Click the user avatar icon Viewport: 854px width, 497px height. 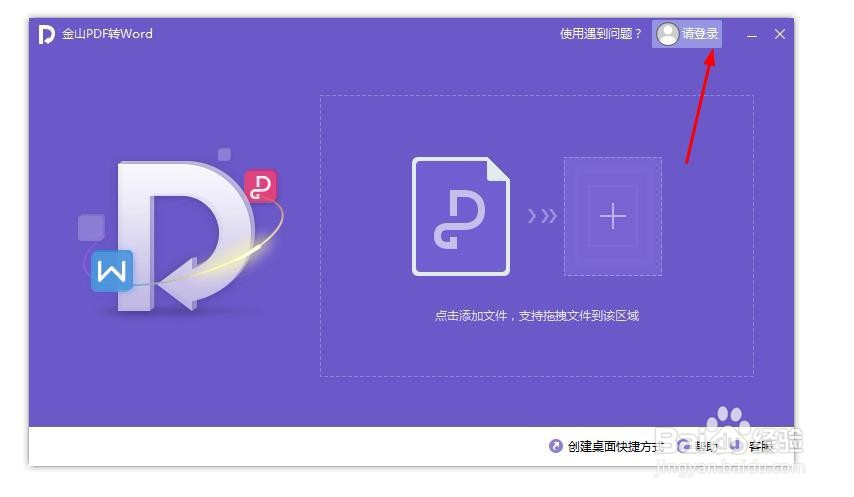(x=667, y=34)
